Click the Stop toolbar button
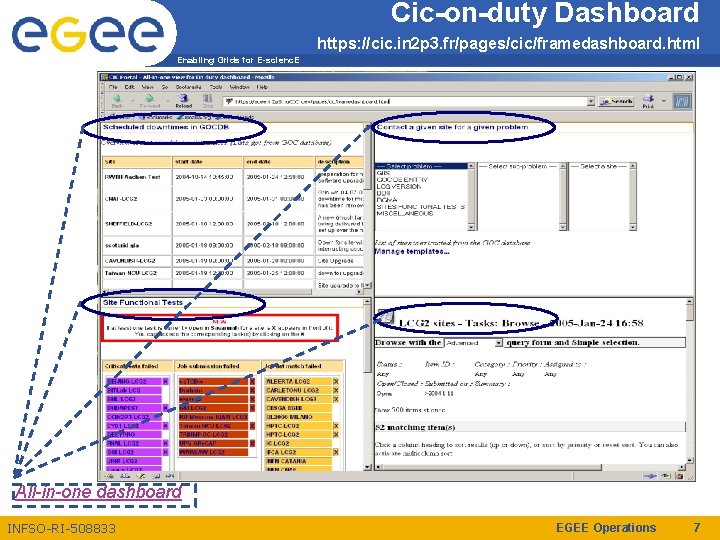720x540 pixels. pyautogui.click(x=208, y=101)
